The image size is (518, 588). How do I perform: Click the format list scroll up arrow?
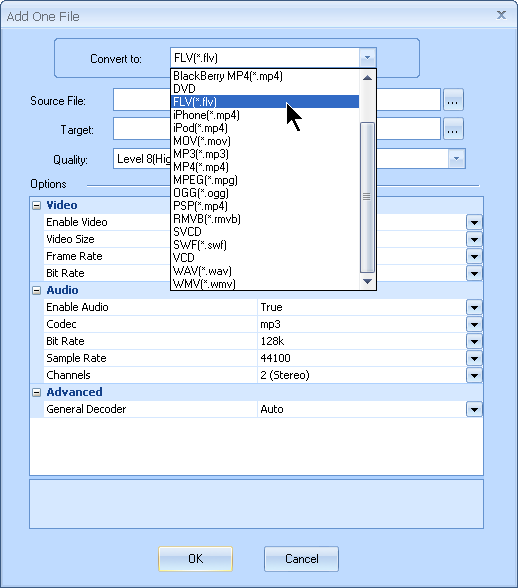coord(367,78)
